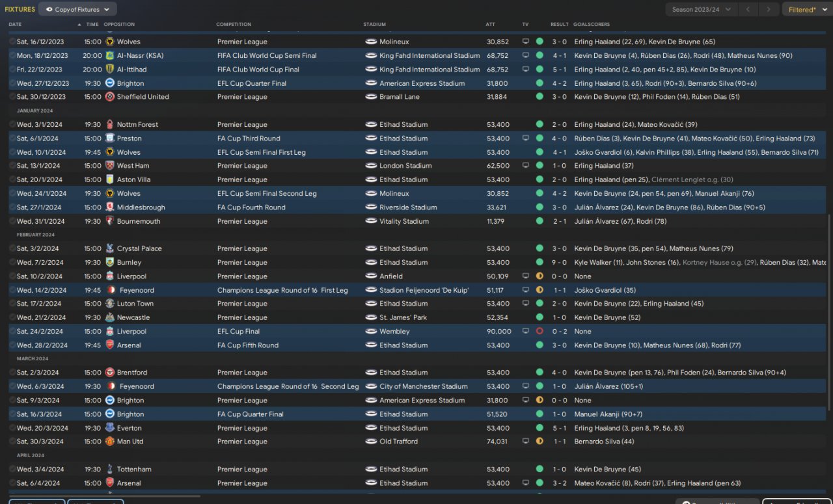The image size is (833, 504).
Task: Open the Season 2023/24 dropdown
Action: tap(702, 9)
